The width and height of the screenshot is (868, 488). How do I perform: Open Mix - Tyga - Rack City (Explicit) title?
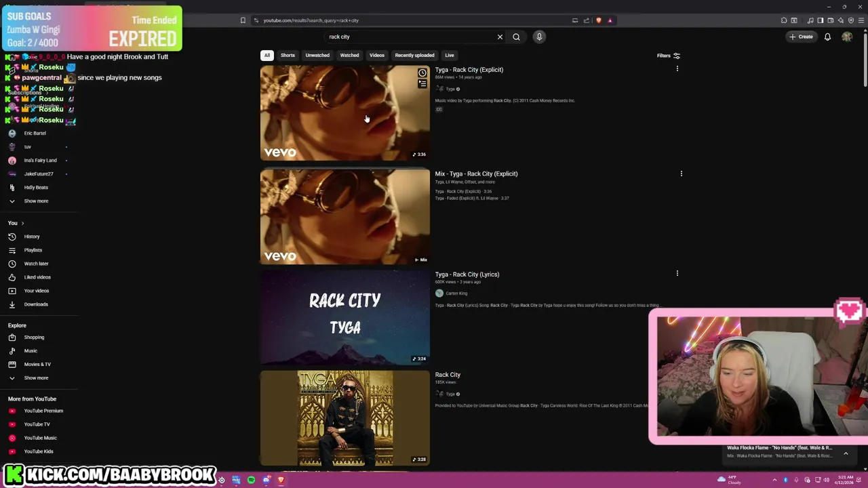(x=476, y=174)
